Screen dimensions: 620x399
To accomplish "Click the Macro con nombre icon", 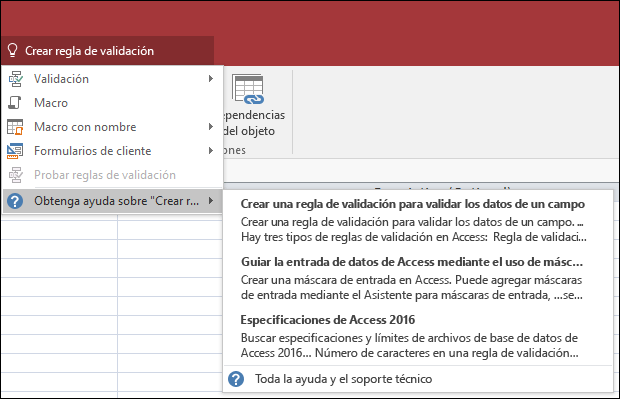I will [x=15, y=127].
